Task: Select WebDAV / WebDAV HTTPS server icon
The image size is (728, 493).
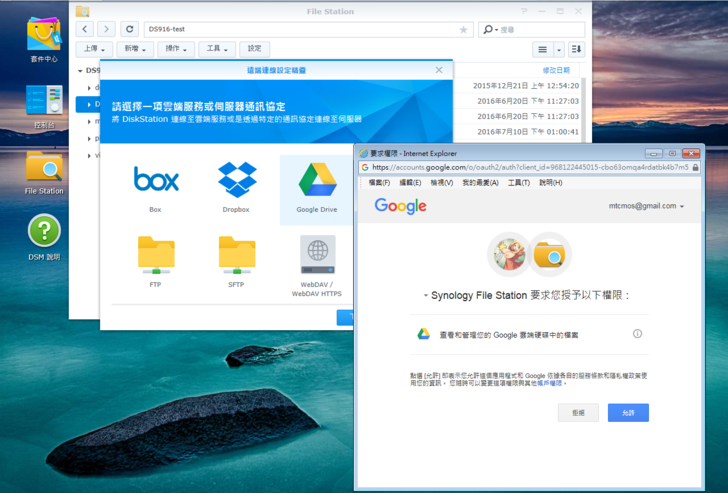Action: (316, 255)
